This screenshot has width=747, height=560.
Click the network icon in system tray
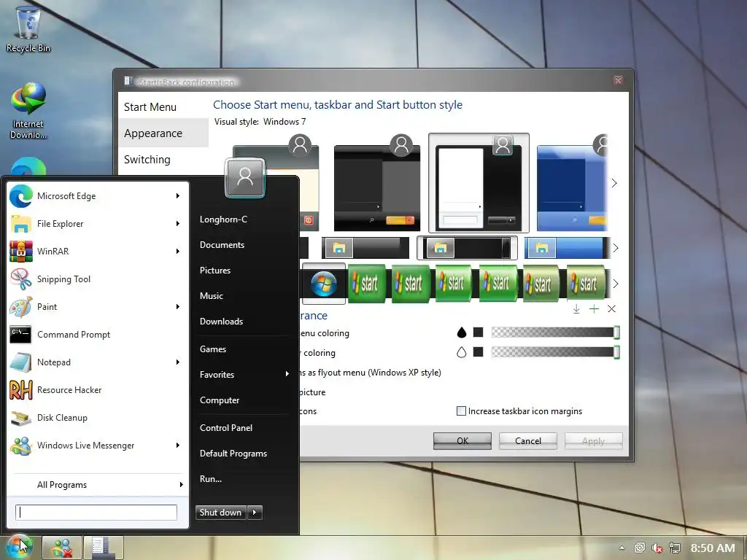[x=675, y=548]
